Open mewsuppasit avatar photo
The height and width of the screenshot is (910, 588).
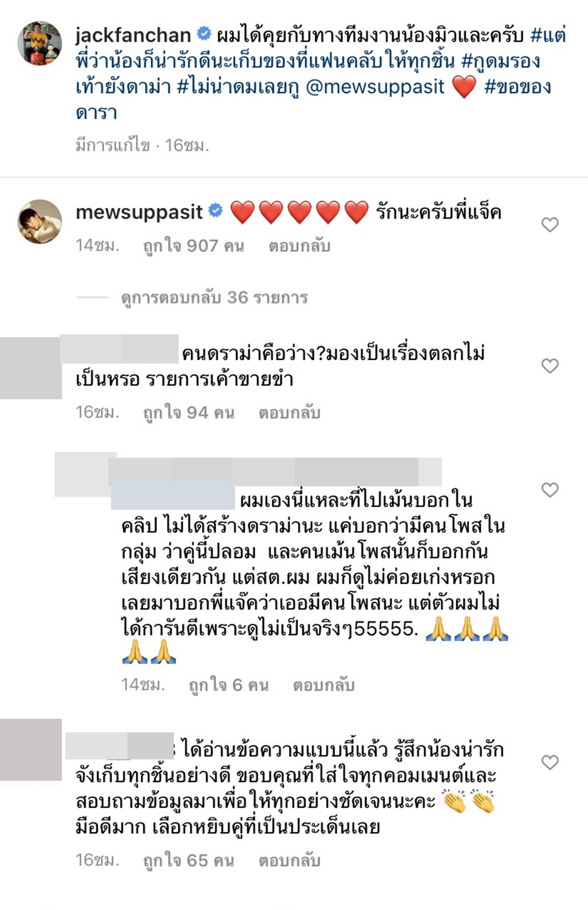pyautogui.click(x=40, y=222)
